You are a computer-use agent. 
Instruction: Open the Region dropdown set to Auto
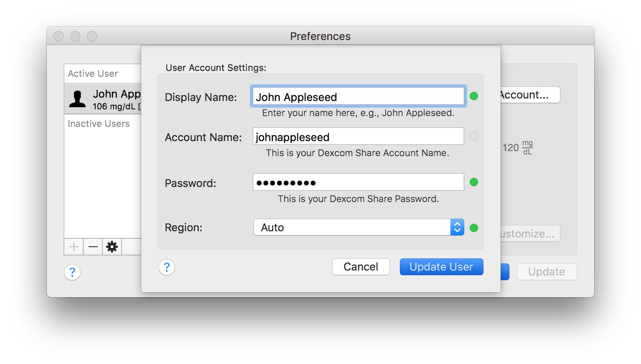point(352,227)
